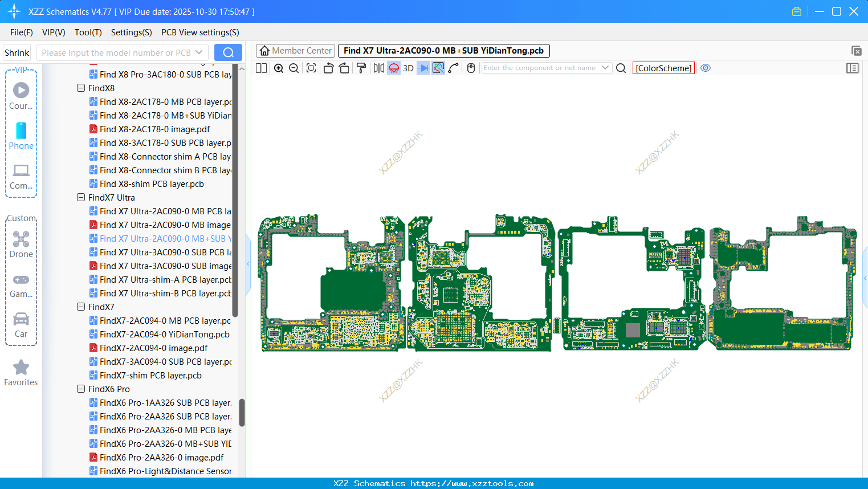Switch to the 3D board view
This screenshot has width=868, height=489.
click(x=408, y=68)
